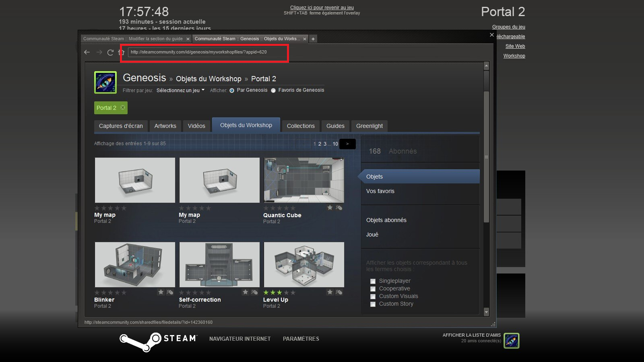Click the star rating under Quantic Cube
644x362 pixels.
click(x=279, y=208)
